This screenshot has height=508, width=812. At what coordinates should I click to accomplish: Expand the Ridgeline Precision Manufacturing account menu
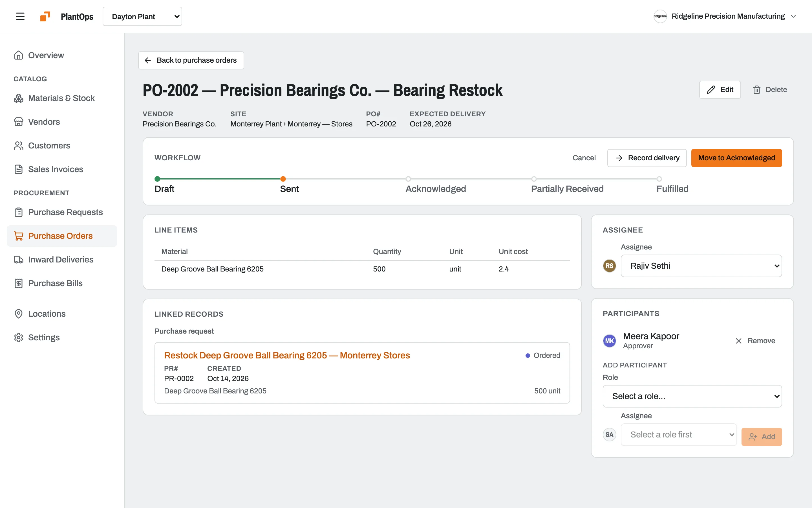coord(724,16)
